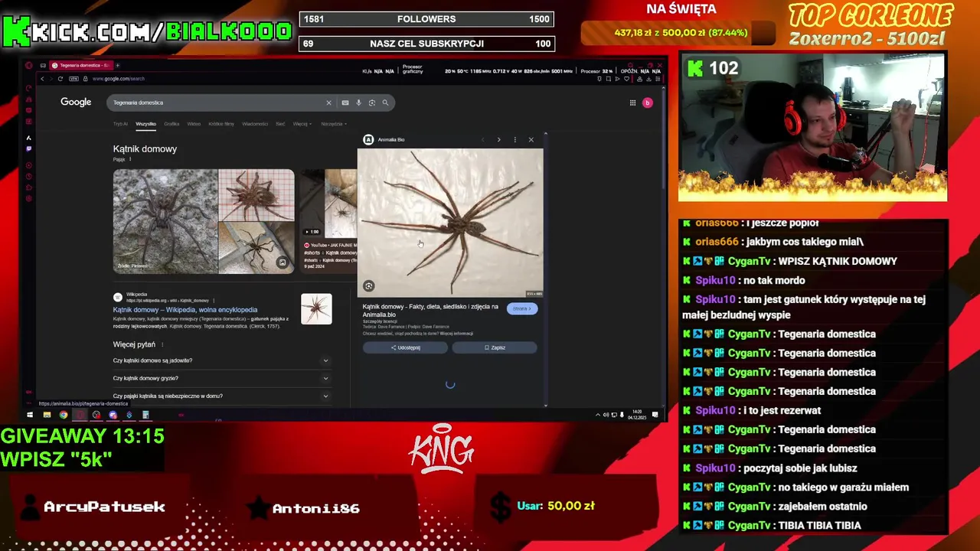Close the Animalia Bio image preview
980x551 pixels.
tap(531, 139)
